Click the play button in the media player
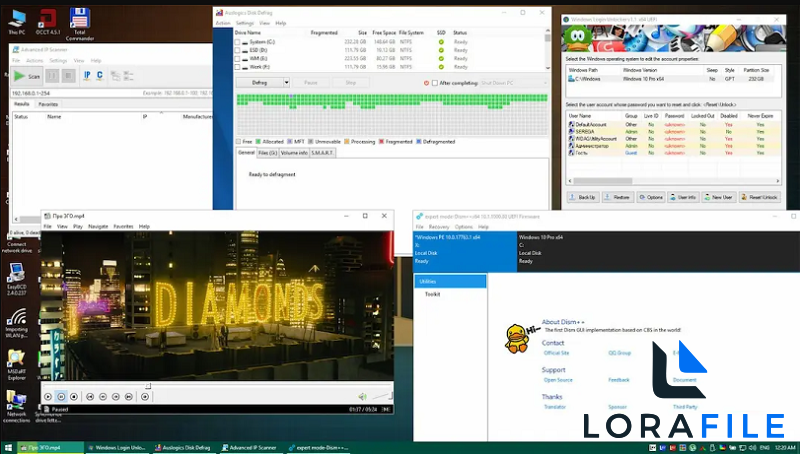Screen dimensions: 800x454 [x=48, y=396]
